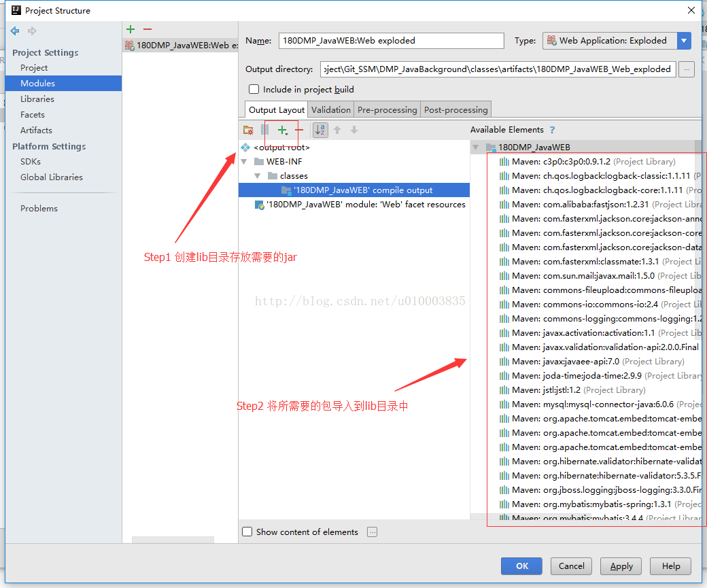Click the Create Archive icon in layout toolbar
The width and height of the screenshot is (707, 588).
point(265,130)
